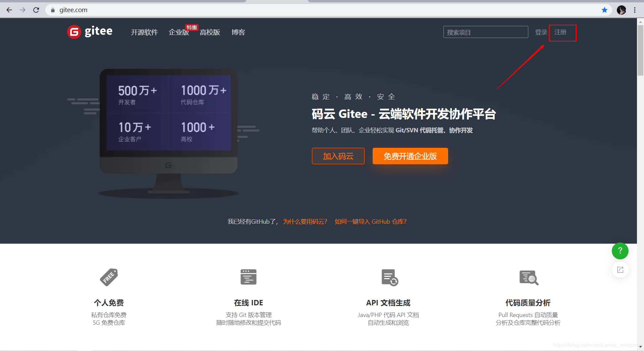The height and width of the screenshot is (351, 644).
Task: Click the Gitee logo
Action: point(90,31)
